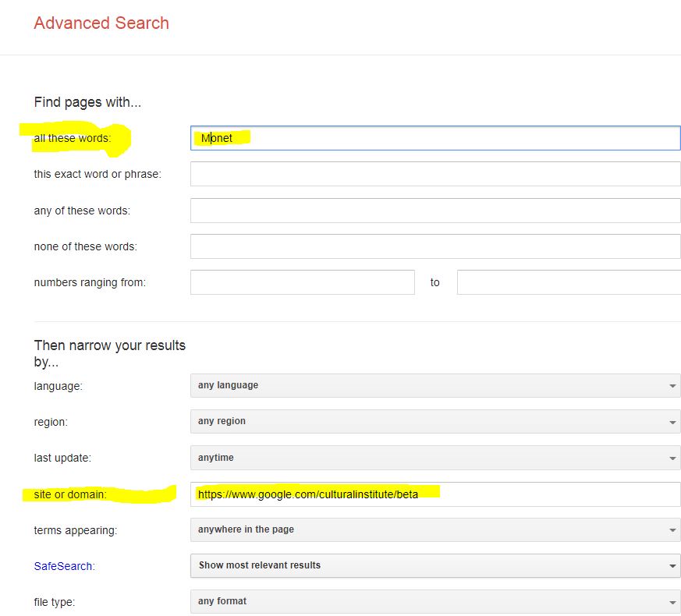Click the 'any of these words' text box
The height and width of the screenshot is (616, 681).
[435, 211]
